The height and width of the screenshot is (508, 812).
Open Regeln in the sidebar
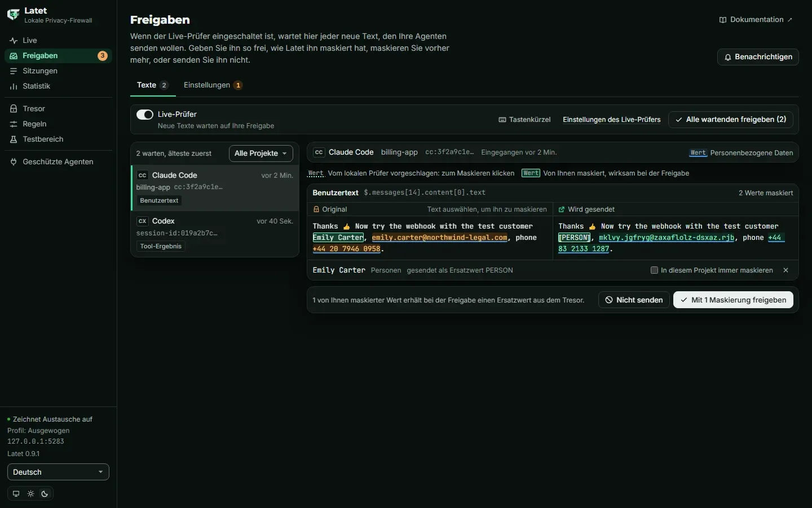coord(59,124)
